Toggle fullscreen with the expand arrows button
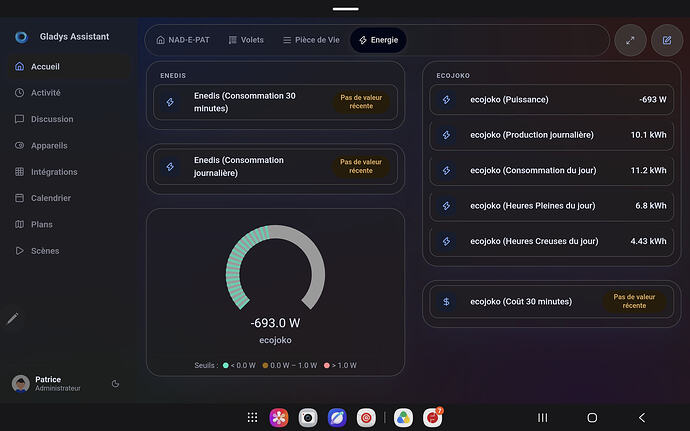Screen dimensions: 690x431 tap(630, 41)
